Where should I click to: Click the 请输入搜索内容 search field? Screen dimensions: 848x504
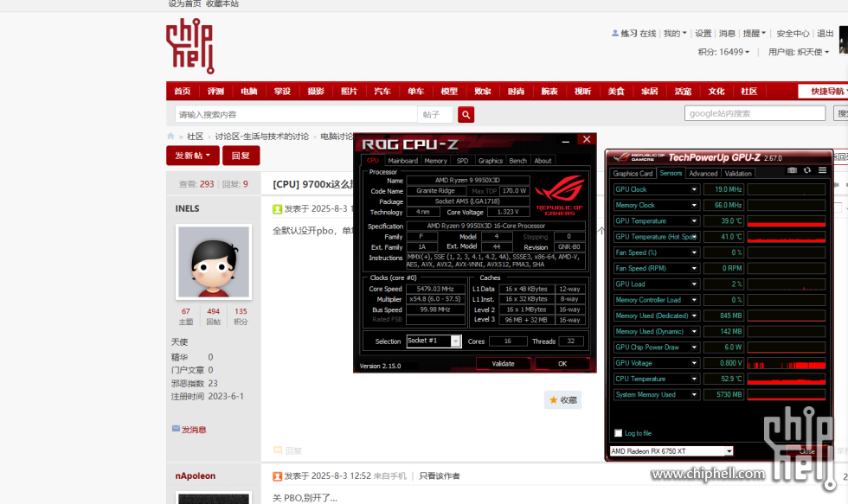pyautogui.click(x=296, y=114)
